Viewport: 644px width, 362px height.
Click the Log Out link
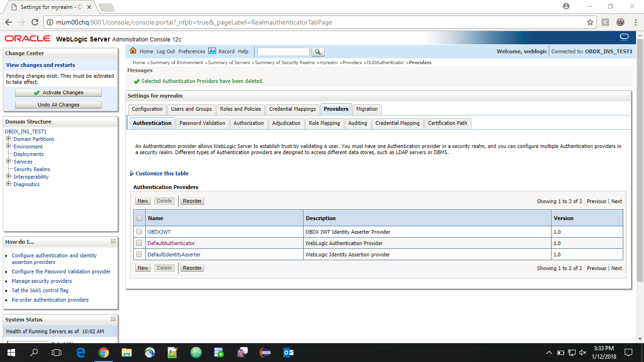coord(166,51)
